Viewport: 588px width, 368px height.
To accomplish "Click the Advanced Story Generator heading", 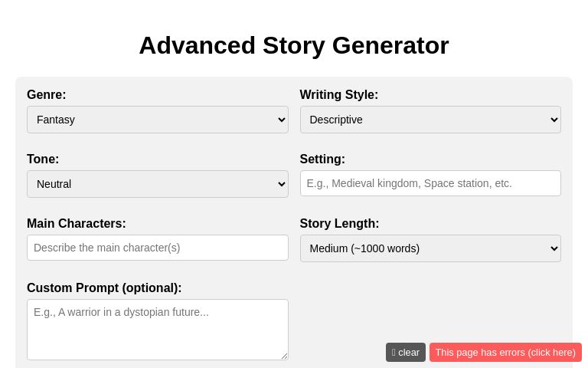I will click(x=294, y=45).
